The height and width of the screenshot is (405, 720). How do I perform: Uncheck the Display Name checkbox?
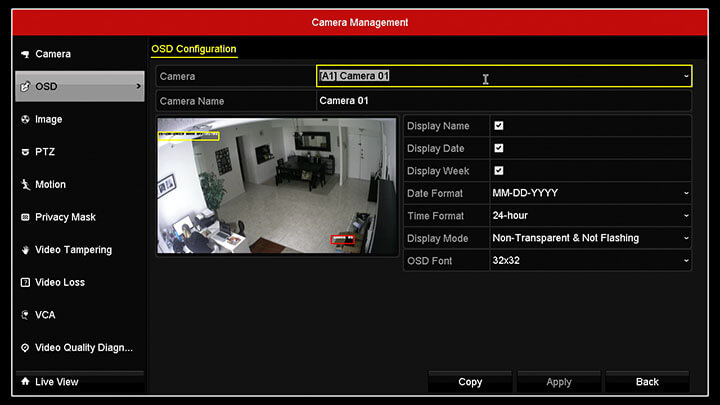click(x=499, y=126)
